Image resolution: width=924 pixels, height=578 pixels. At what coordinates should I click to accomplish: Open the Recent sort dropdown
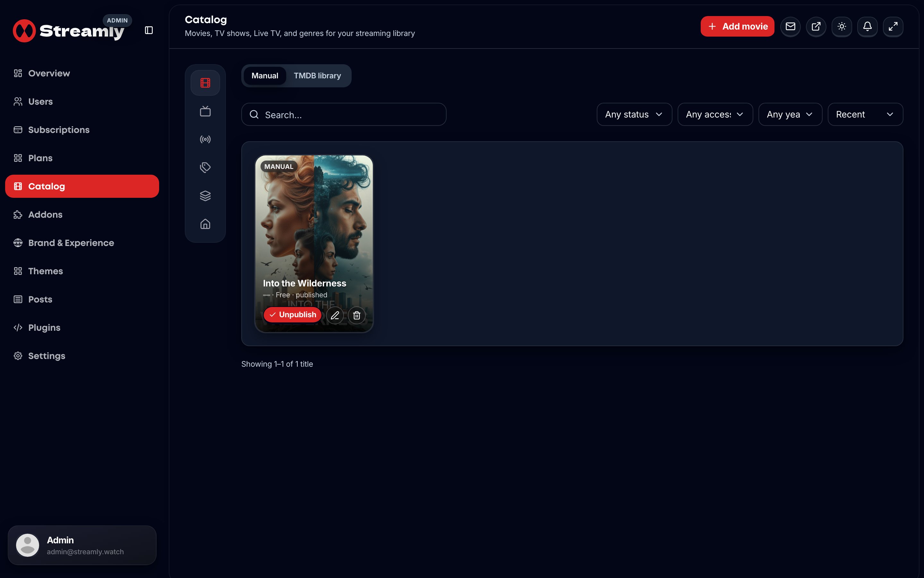point(865,114)
